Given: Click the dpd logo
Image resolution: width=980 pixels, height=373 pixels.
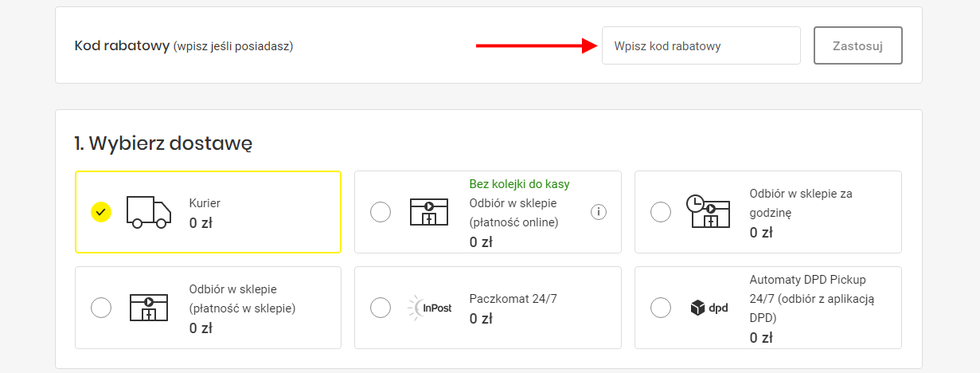Looking at the screenshot, I should pos(709,308).
